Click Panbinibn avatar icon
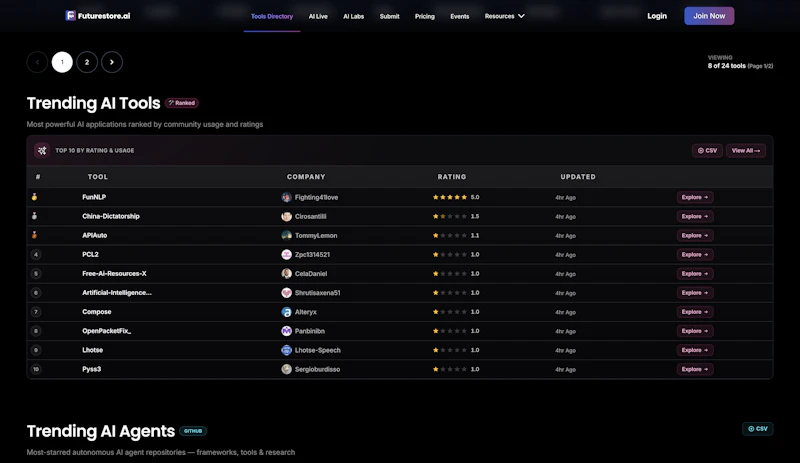Screen dimensions: 800x463 pyautogui.click(x=286, y=331)
